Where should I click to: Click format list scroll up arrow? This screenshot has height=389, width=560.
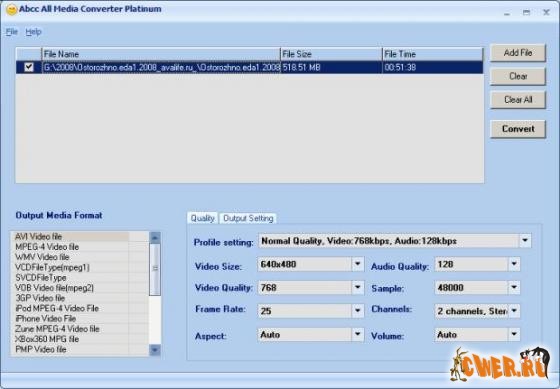(x=155, y=237)
